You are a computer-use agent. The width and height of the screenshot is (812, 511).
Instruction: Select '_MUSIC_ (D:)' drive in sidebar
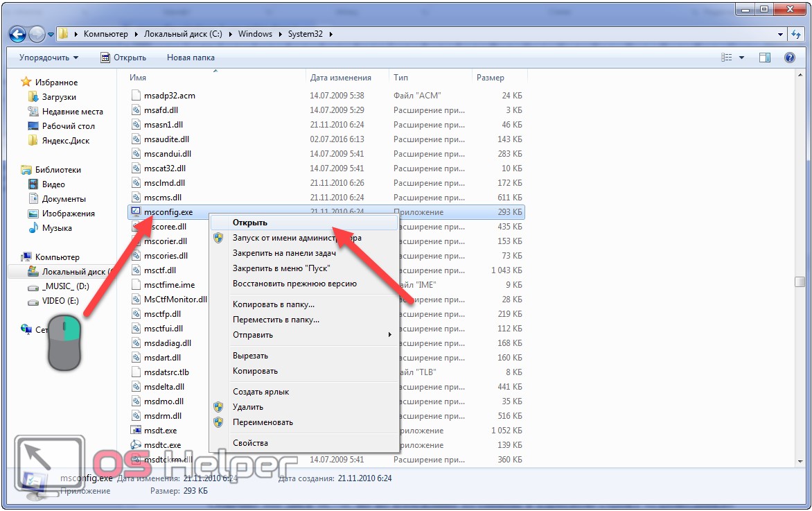(65, 286)
